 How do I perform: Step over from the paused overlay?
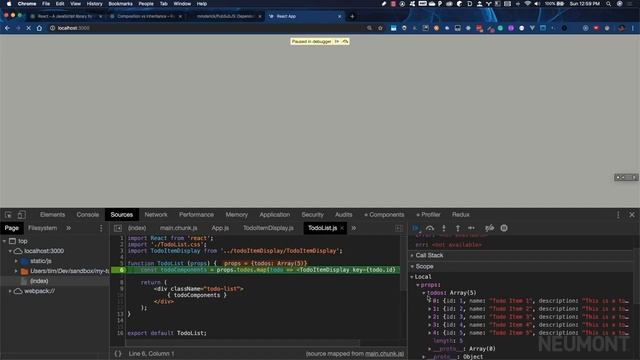[x=345, y=42]
